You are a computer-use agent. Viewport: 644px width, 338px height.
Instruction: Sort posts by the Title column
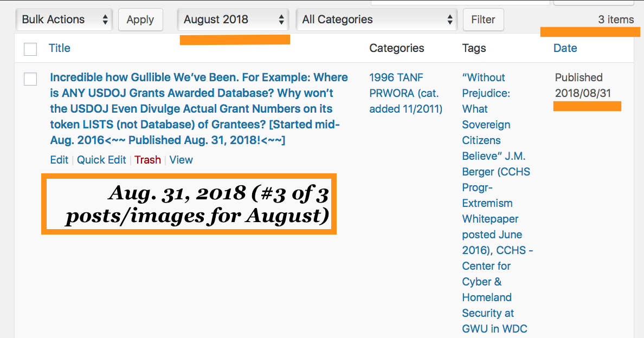pos(60,48)
